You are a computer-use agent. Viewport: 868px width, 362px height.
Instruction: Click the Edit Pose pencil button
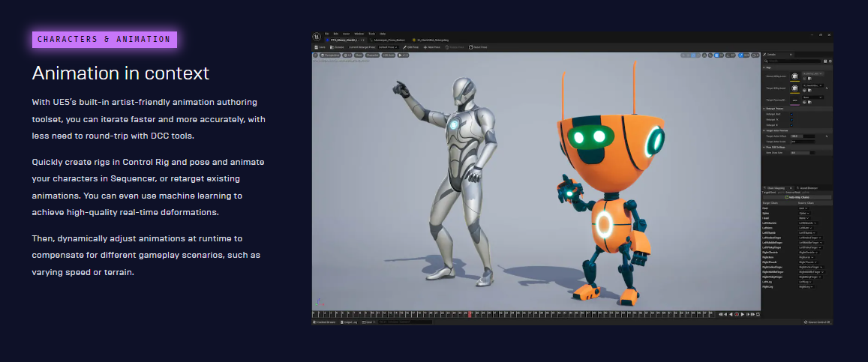click(411, 46)
